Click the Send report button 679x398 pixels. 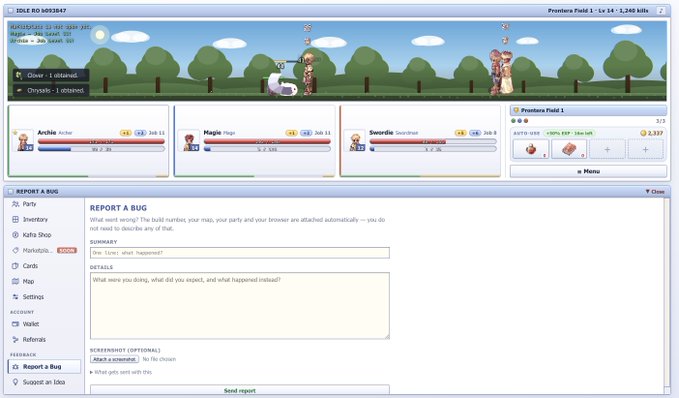coord(239,390)
